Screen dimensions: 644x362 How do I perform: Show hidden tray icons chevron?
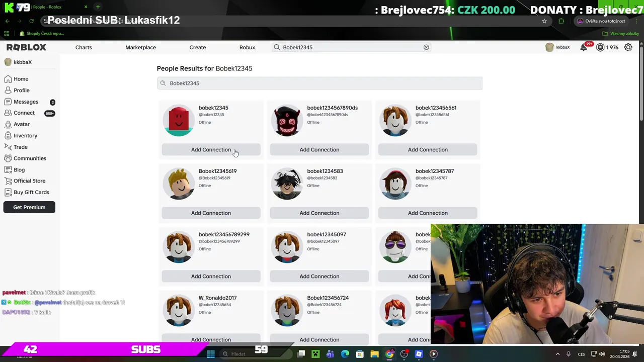(x=557, y=354)
